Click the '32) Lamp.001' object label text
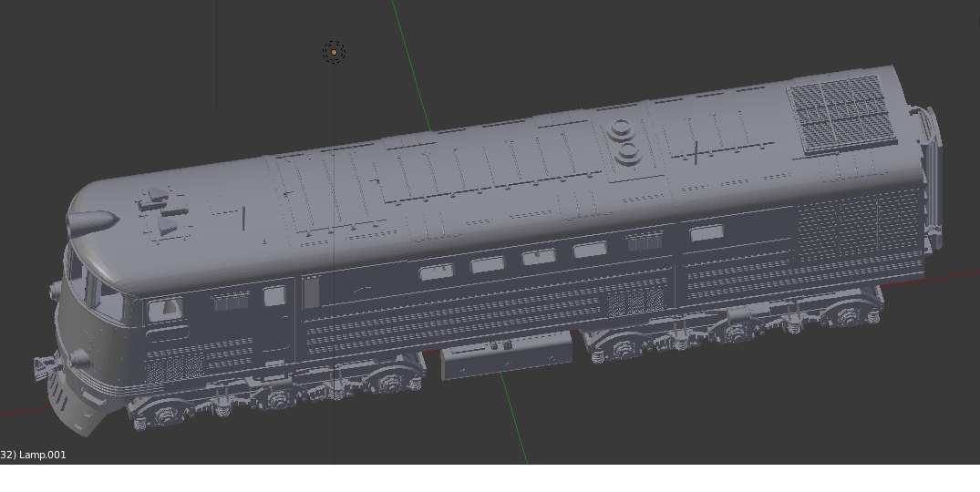Viewport: 980px width, 492px height. 33,455
